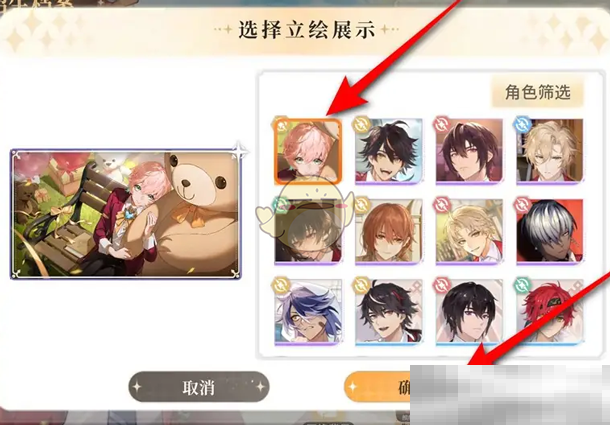This screenshot has height=425, width=610.
Task: Click the green attribute badge on the red-haired portrait
Action: point(522,285)
